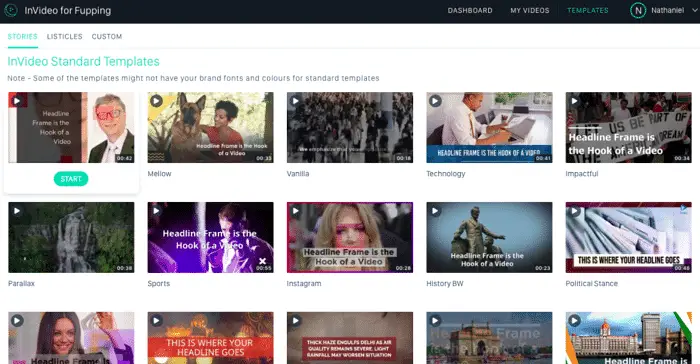Click the InVideo for Fupping title
Viewport: 700px width, 364px height.
point(68,11)
